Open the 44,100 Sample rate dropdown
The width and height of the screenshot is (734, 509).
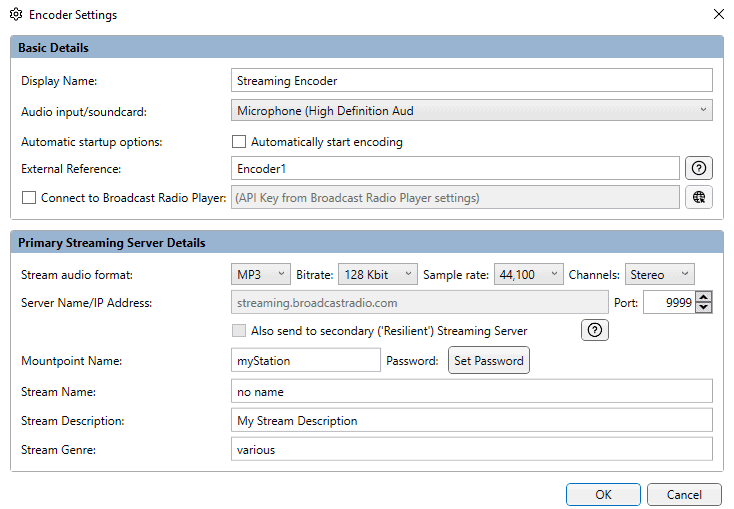(x=528, y=274)
